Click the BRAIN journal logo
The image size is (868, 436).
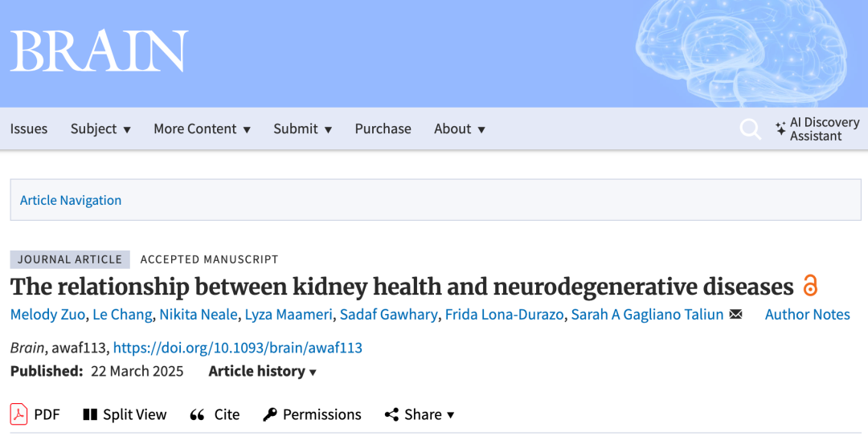point(100,51)
